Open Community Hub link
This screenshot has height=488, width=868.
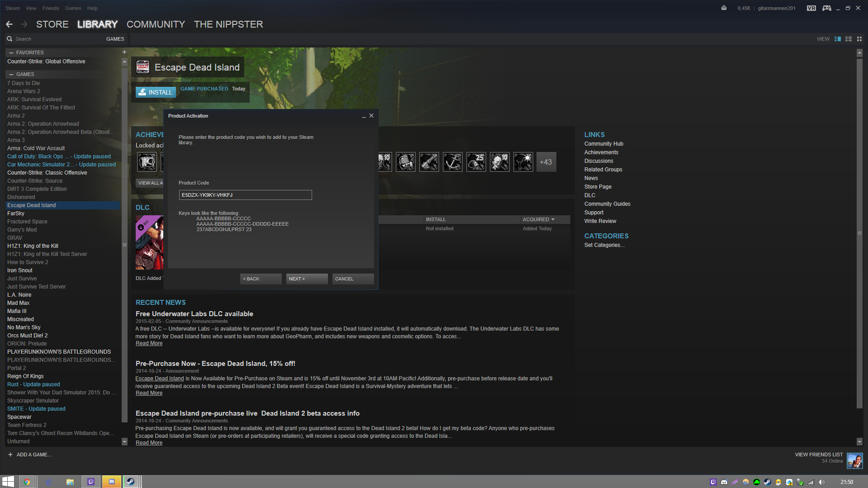coord(603,144)
